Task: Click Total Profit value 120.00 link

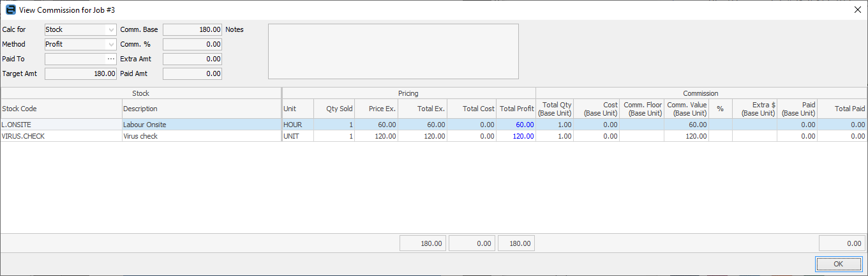Action: (523, 136)
